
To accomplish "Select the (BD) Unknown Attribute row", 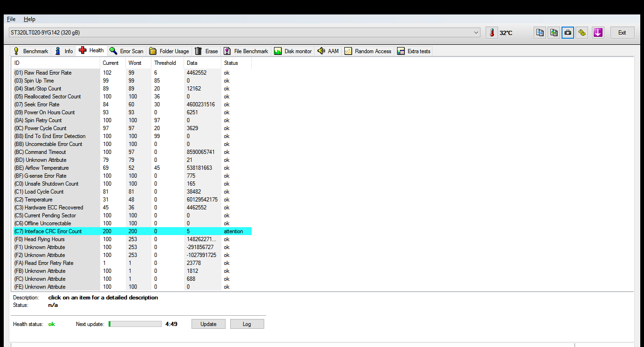I will 132,160.
